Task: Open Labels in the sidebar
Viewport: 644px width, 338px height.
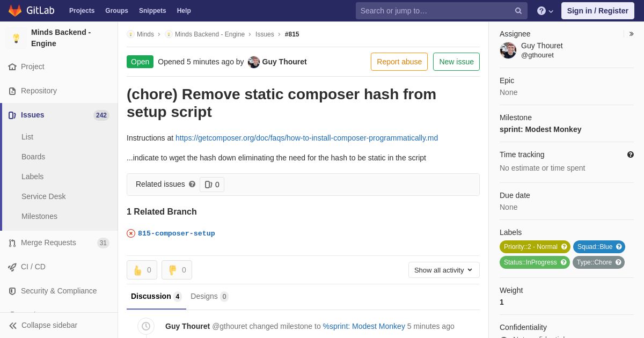Action: coord(33,177)
